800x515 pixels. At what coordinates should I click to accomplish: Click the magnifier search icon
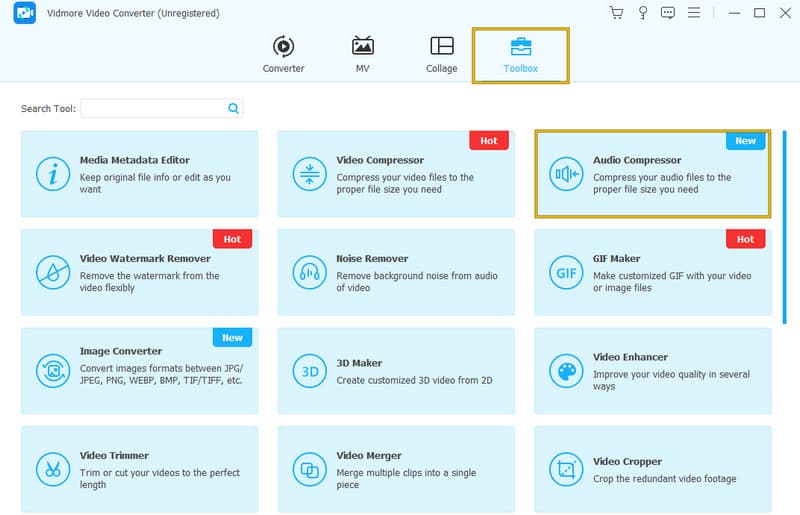point(233,108)
